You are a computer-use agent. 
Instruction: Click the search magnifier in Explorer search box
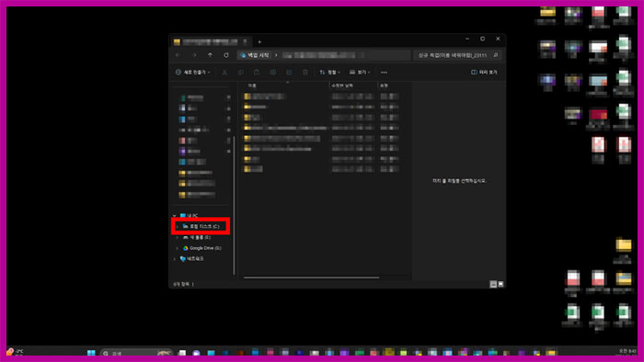pyautogui.click(x=496, y=55)
